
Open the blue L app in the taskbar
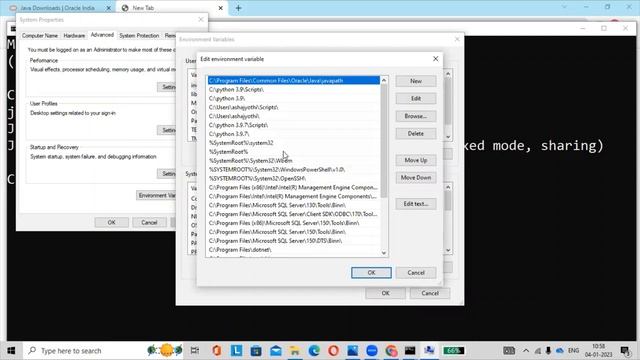(236, 351)
